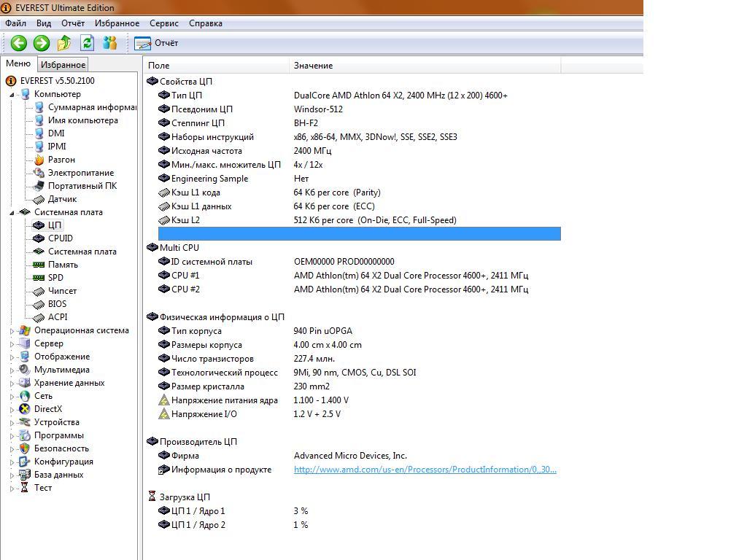Click the Поле column header
The width and height of the screenshot is (747, 560).
coord(217,65)
